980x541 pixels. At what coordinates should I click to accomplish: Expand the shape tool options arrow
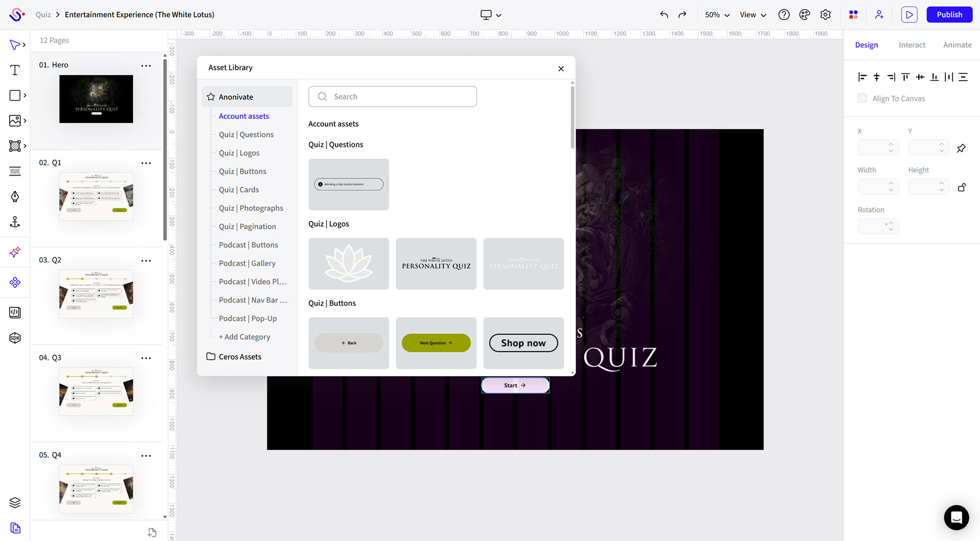(x=25, y=95)
